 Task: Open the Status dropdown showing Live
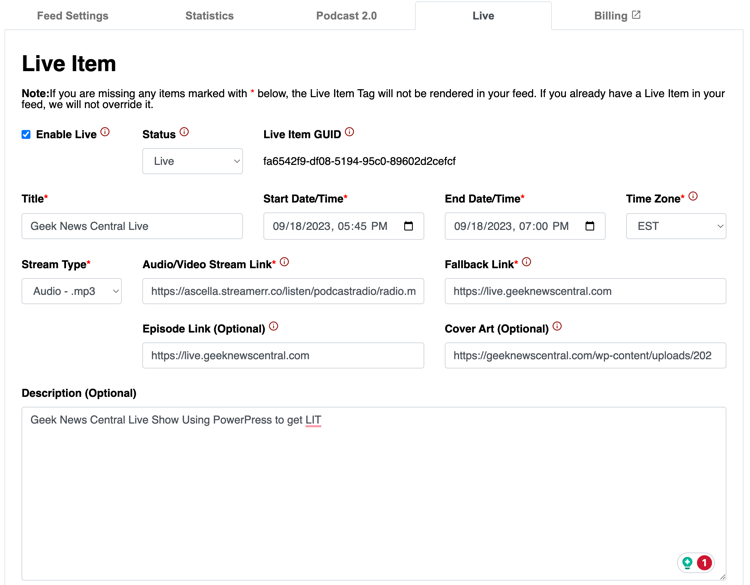(192, 161)
